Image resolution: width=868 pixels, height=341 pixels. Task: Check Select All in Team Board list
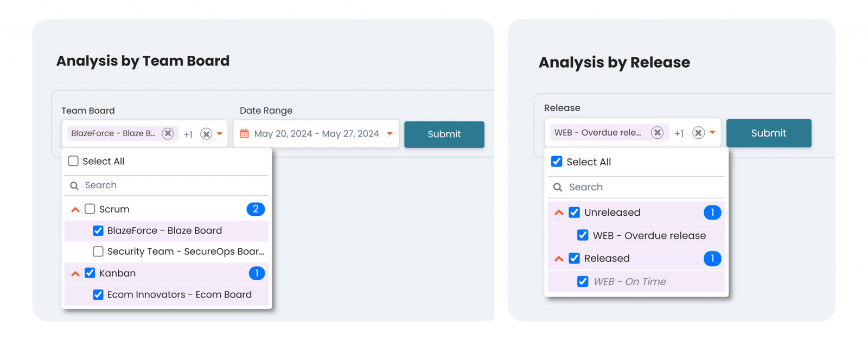[73, 161]
